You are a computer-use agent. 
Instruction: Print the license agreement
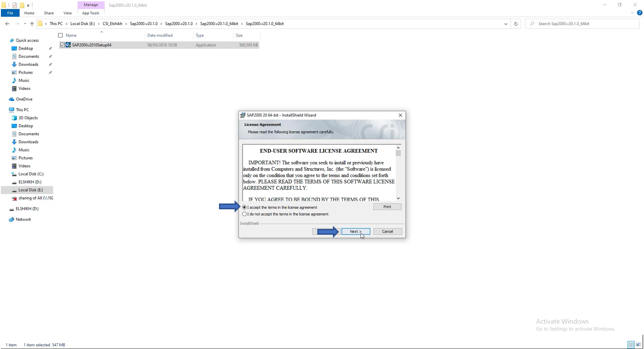(x=387, y=207)
